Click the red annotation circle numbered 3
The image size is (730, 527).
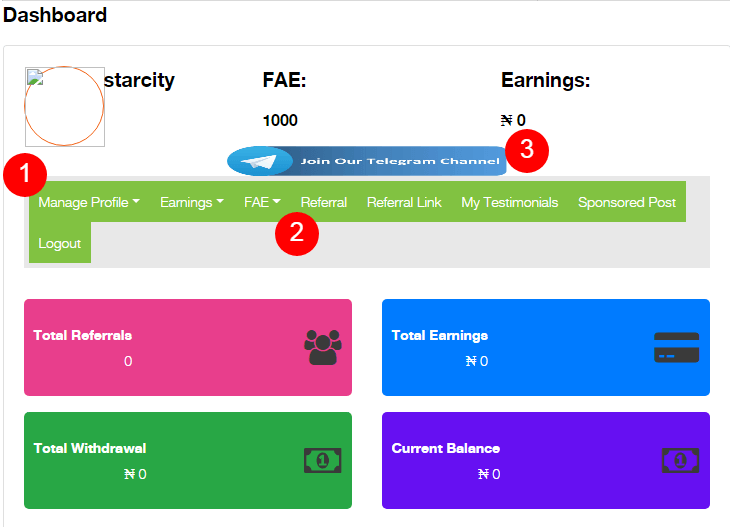tap(527, 151)
